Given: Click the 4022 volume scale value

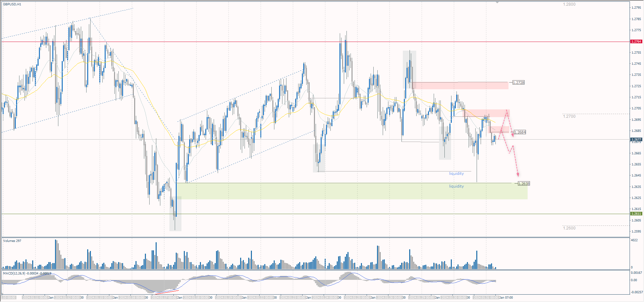Looking at the screenshot, I should tap(634, 240).
